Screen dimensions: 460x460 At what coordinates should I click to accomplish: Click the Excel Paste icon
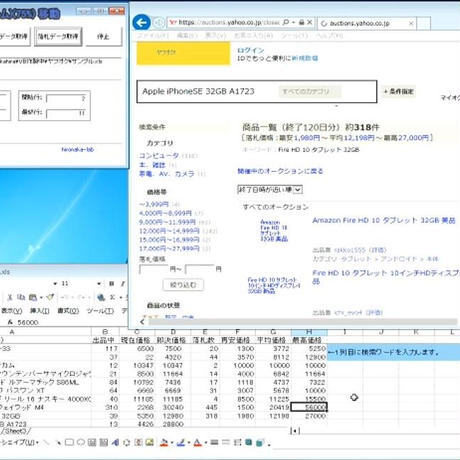coord(32,297)
